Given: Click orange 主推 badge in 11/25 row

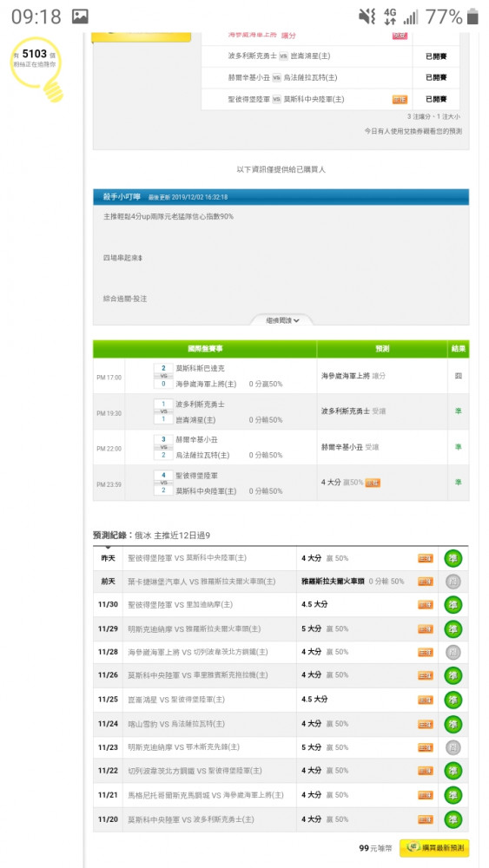Looking at the screenshot, I should click(426, 700).
